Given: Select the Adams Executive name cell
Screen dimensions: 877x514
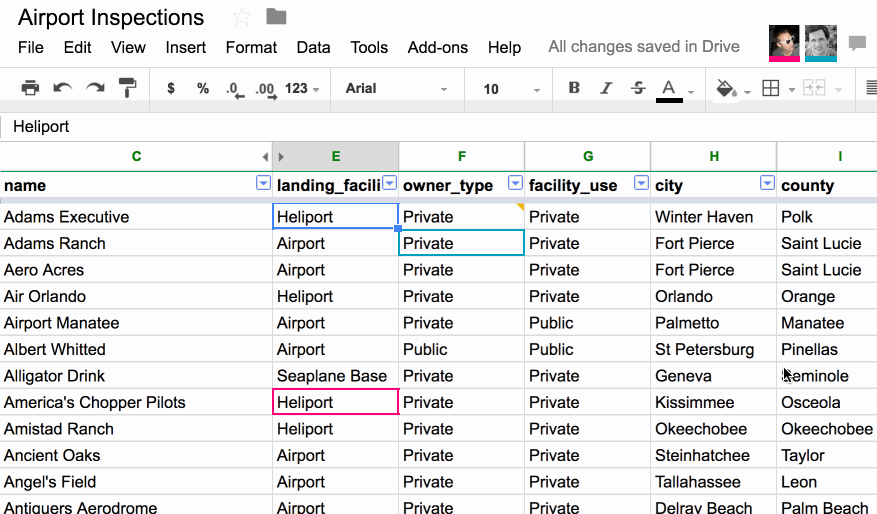Looking at the screenshot, I should (x=136, y=216).
